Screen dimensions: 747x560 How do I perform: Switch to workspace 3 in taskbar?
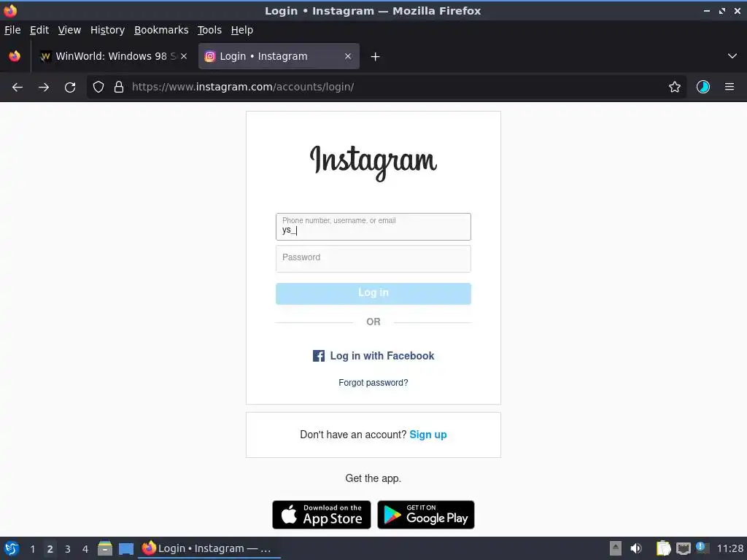point(68,549)
